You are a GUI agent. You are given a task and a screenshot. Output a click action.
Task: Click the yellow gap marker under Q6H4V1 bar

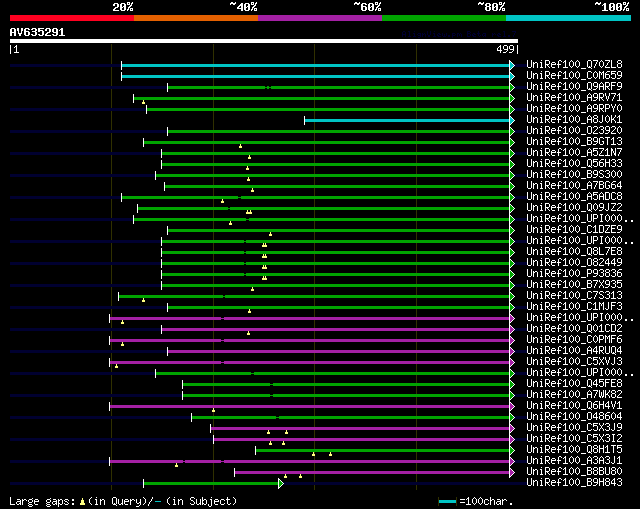(213, 410)
